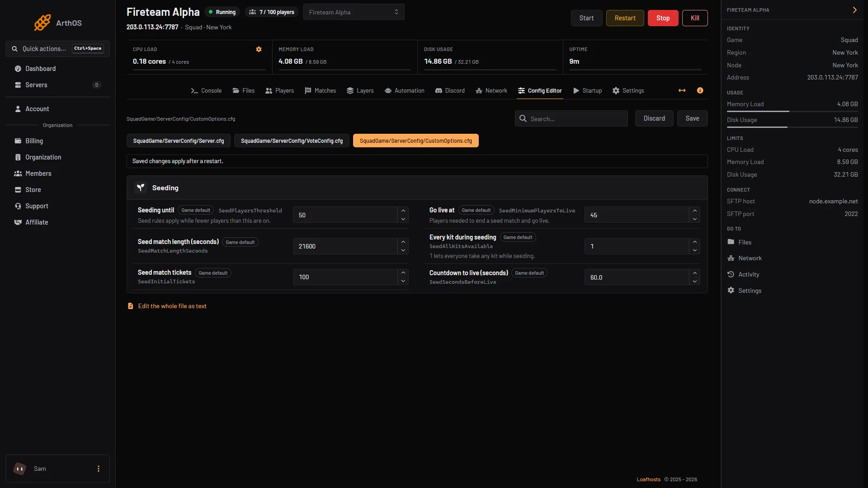The width and height of the screenshot is (868, 488).
Task: Collapse the Fireteam Alpha side panel chevron
Action: (854, 10)
